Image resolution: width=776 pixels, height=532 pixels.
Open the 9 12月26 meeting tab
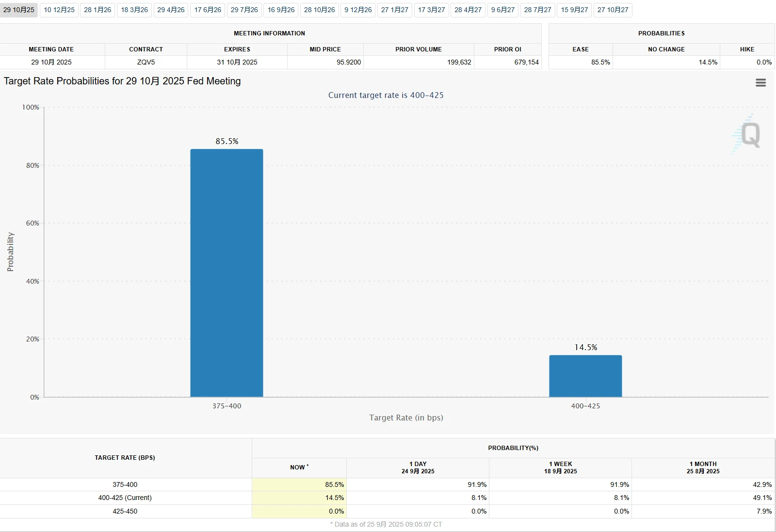click(x=358, y=10)
